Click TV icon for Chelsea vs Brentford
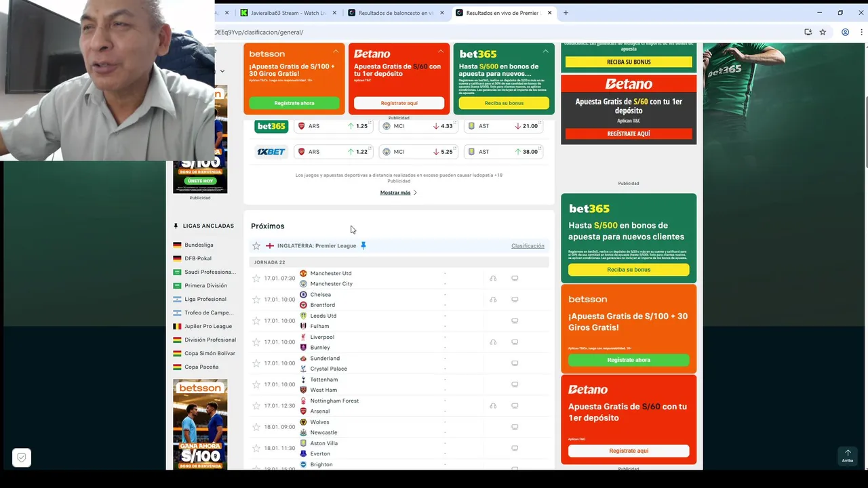Image resolution: width=868 pixels, height=488 pixels. pos(515,300)
